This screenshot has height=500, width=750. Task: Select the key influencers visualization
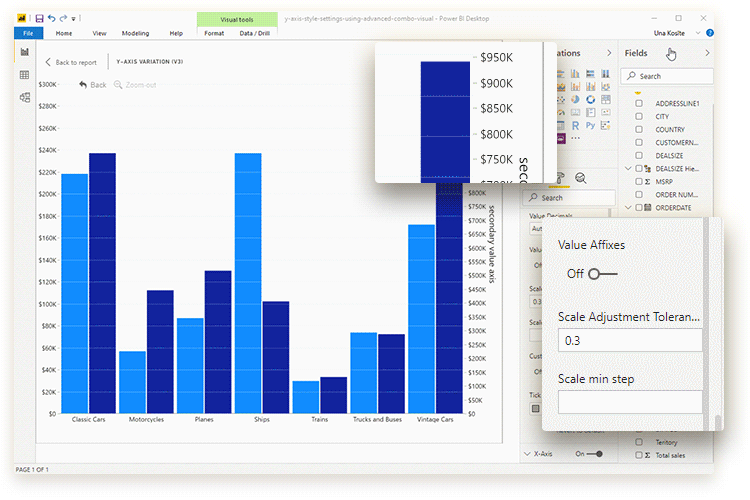606,125
